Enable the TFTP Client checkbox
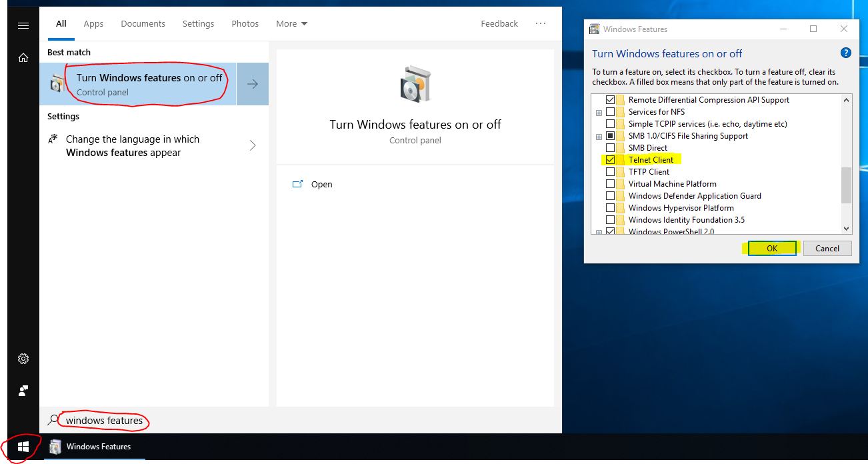This screenshot has height=464, width=868. coord(610,172)
